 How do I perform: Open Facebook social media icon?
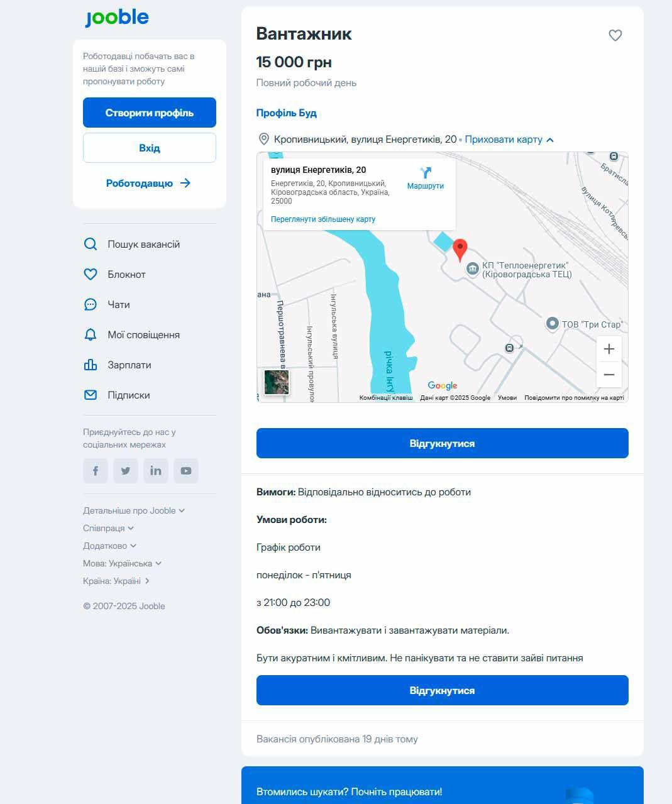click(x=96, y=471)
